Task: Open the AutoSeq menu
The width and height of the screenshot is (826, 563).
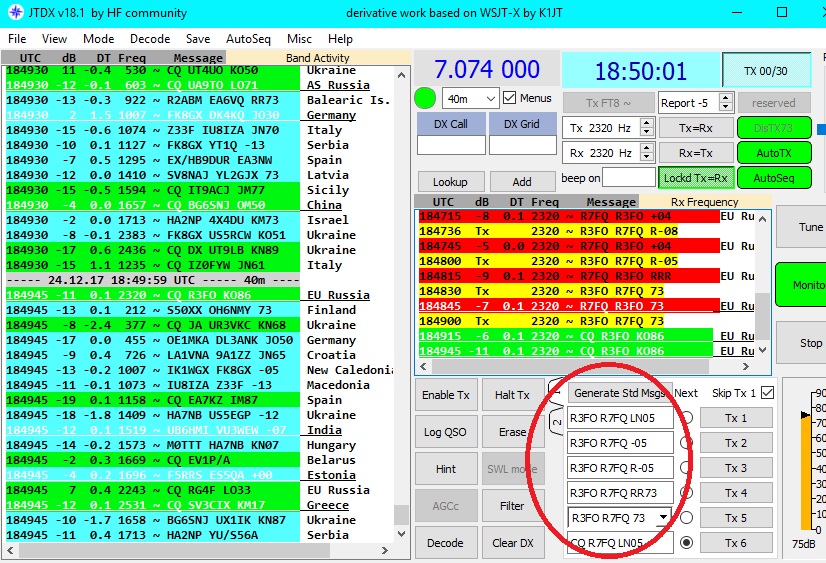Action: click(x=248, y=39)
